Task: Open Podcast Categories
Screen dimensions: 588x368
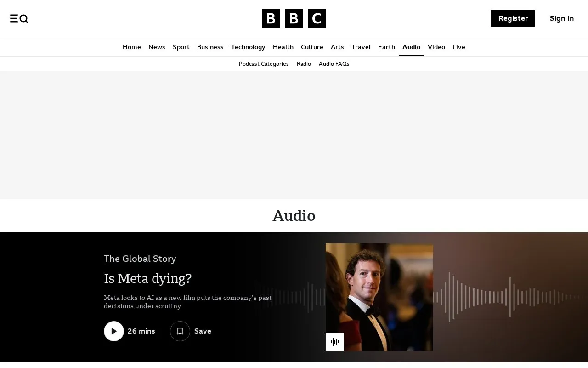Action: pos(264,64)
